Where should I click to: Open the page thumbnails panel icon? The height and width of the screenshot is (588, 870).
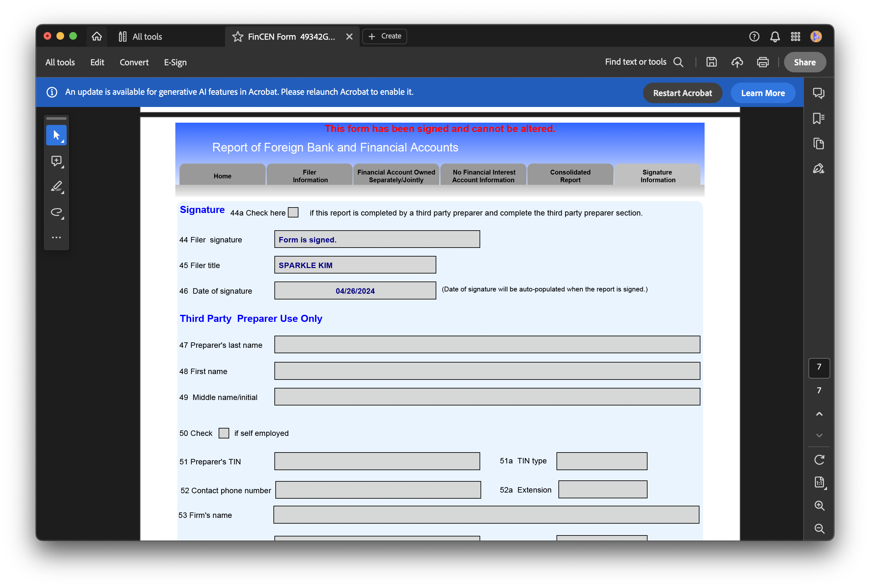click(x=818, y=143)
